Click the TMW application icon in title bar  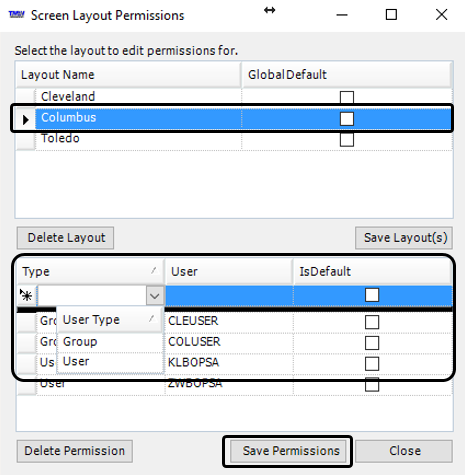point(16,14)
